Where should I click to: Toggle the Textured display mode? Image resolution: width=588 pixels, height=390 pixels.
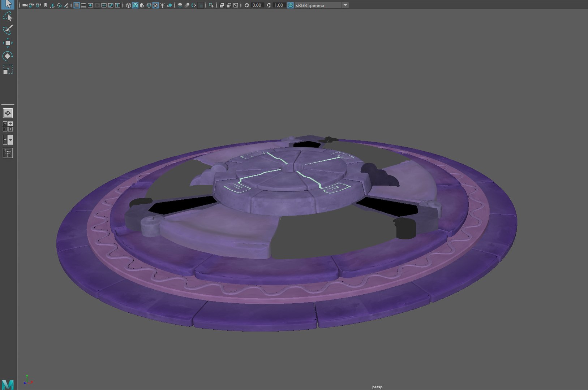(156, 5)
